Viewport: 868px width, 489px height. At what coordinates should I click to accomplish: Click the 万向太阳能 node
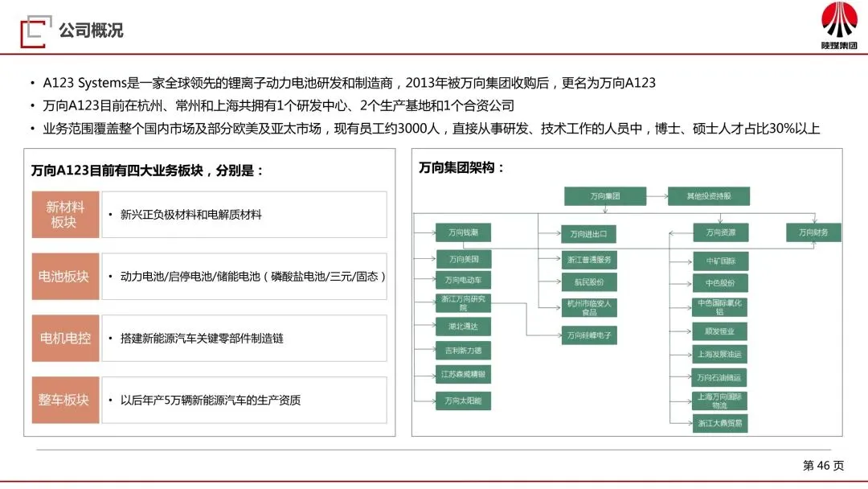pos(464,401)
